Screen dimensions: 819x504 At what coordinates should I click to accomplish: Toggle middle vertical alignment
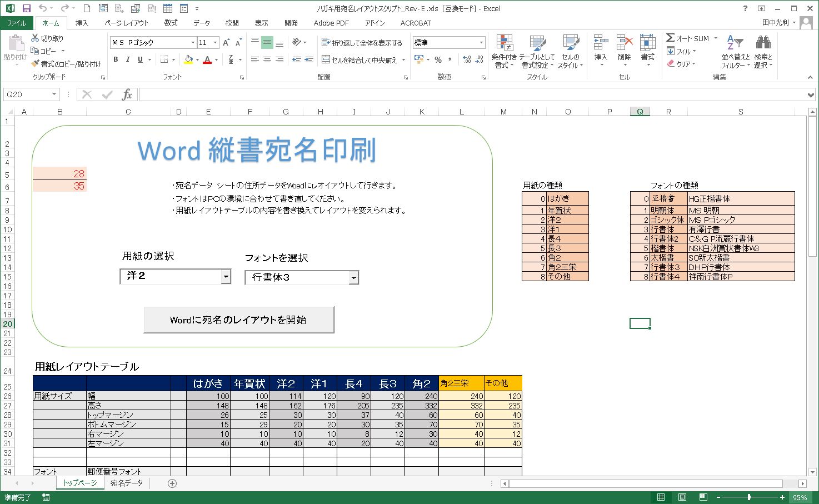point(267,42)
